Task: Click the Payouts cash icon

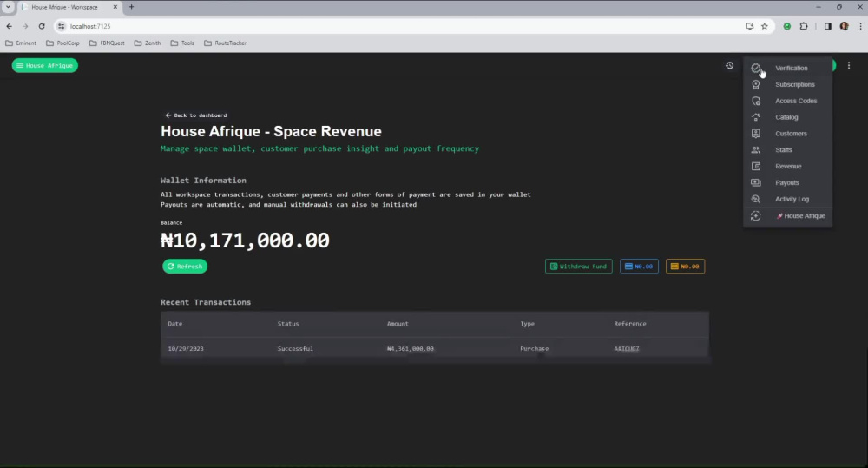Action: 756,182
